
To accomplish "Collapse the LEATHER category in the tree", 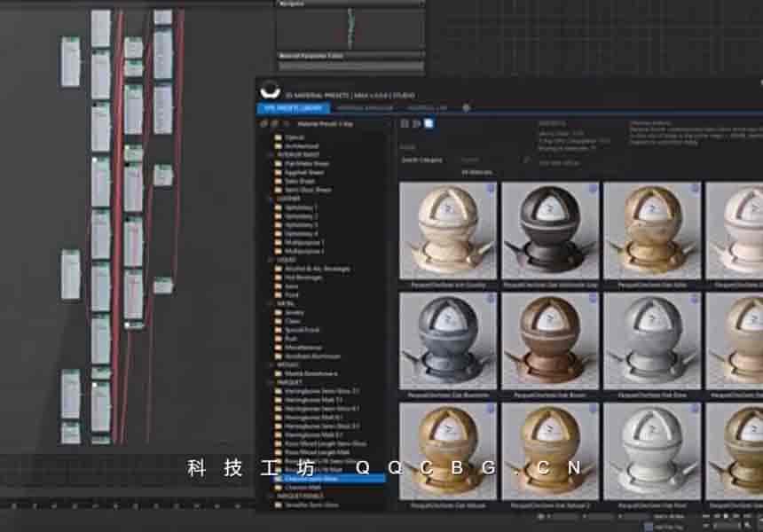I will (x=270, y=199).
